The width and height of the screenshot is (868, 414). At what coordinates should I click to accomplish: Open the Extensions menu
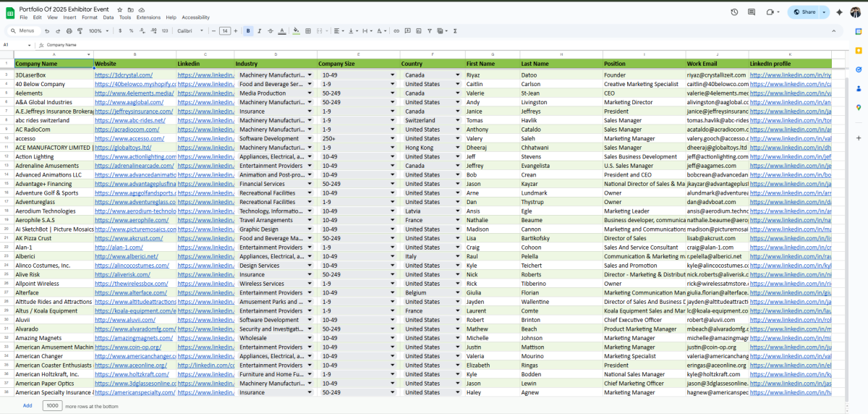pyautogui.click(x=148, y=17)
